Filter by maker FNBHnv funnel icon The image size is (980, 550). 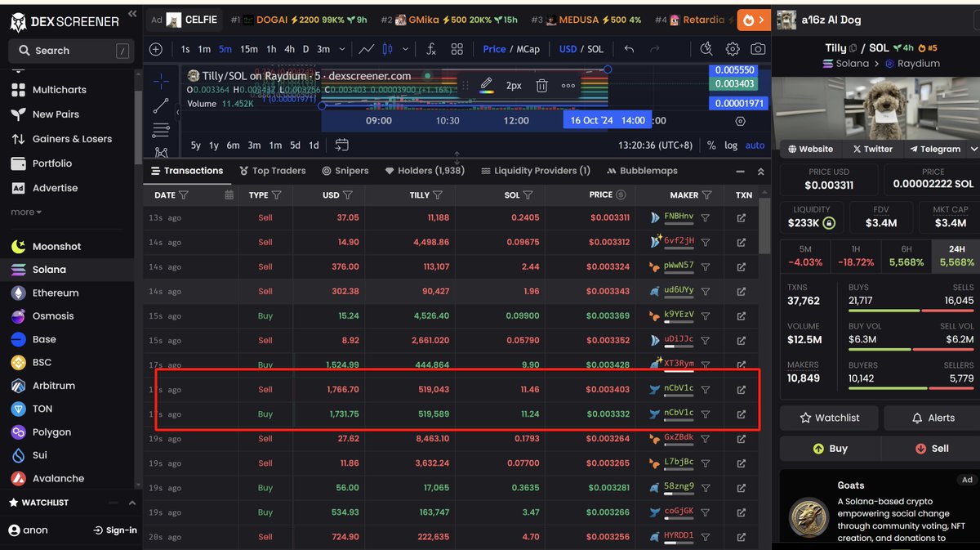coord(706,218)
